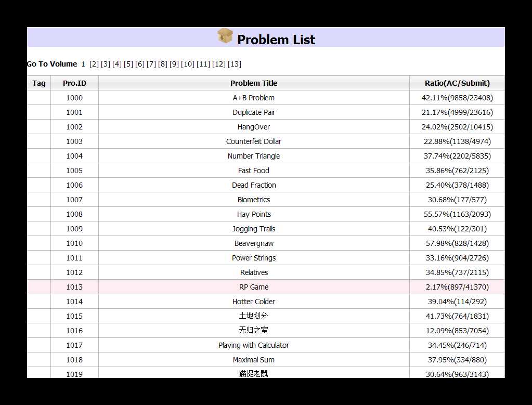Screen dimensions: 532x405
Task: Open the RP Game problem
Action: tap(254, 288)
